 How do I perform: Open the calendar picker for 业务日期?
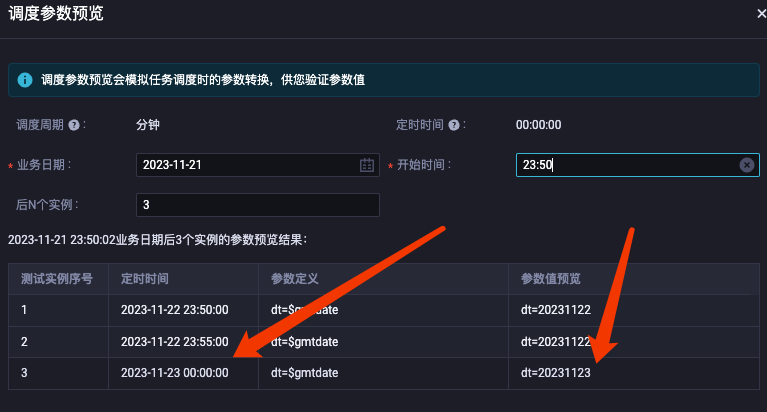pyautogui.click(x=367, y=165)
